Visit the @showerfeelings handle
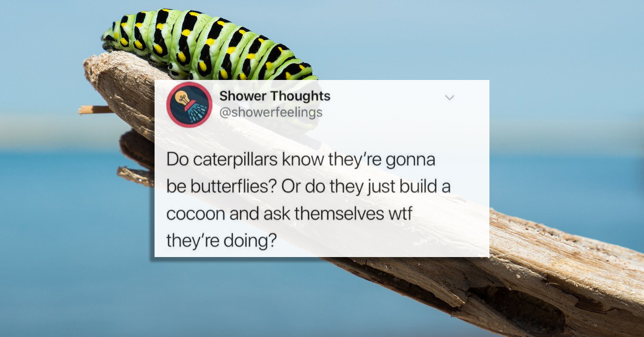 pos(271,112)
